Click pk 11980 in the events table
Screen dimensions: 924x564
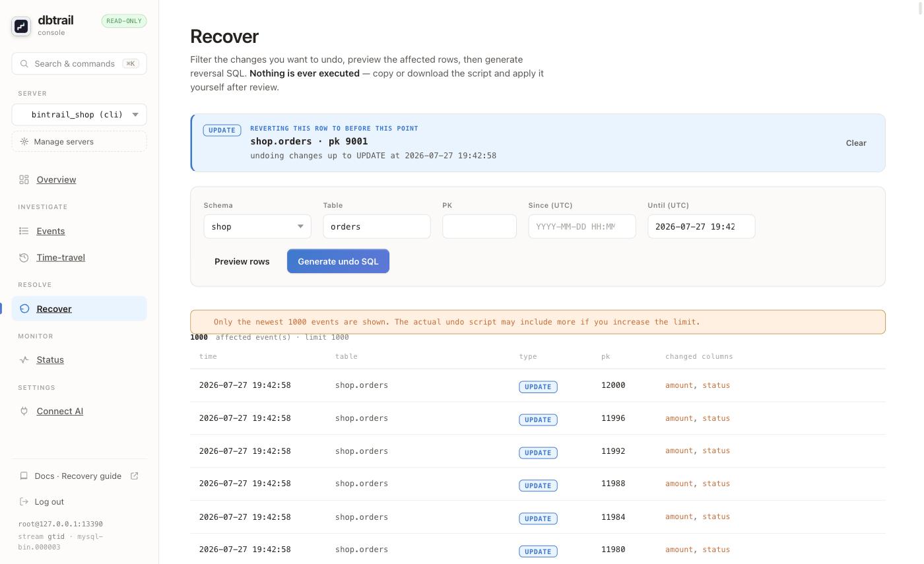click(613, 549)
